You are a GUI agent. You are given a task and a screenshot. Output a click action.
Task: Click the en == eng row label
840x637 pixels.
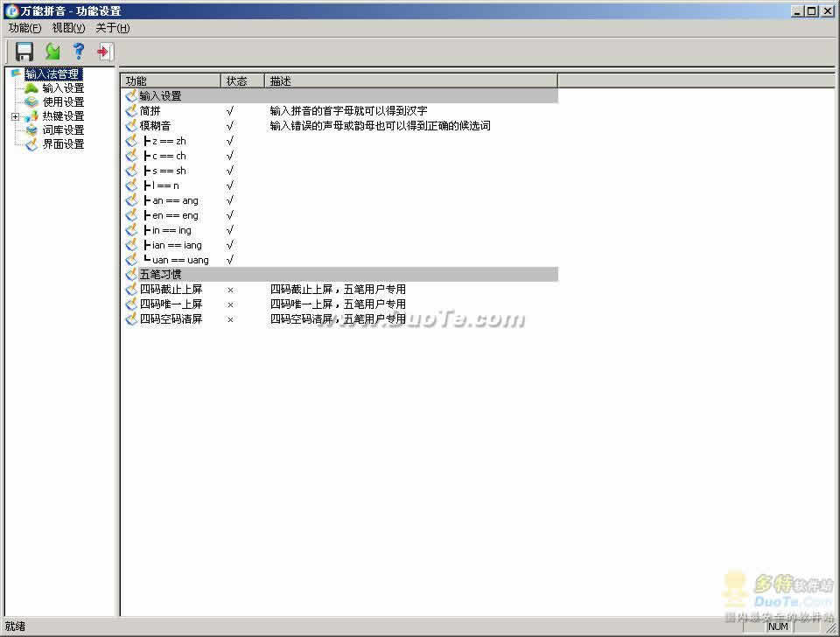click(175, 215)
